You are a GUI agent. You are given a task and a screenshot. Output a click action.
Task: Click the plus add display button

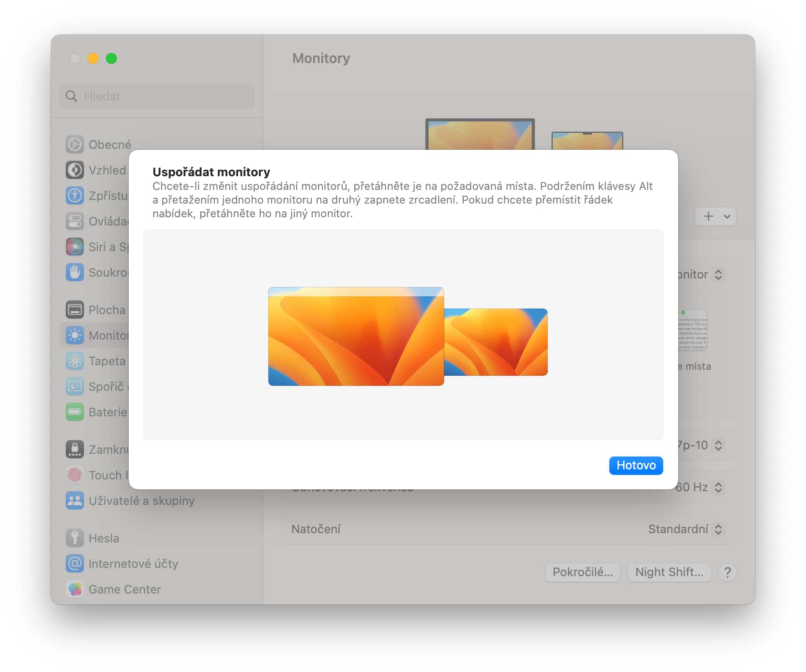pos(708,216)
